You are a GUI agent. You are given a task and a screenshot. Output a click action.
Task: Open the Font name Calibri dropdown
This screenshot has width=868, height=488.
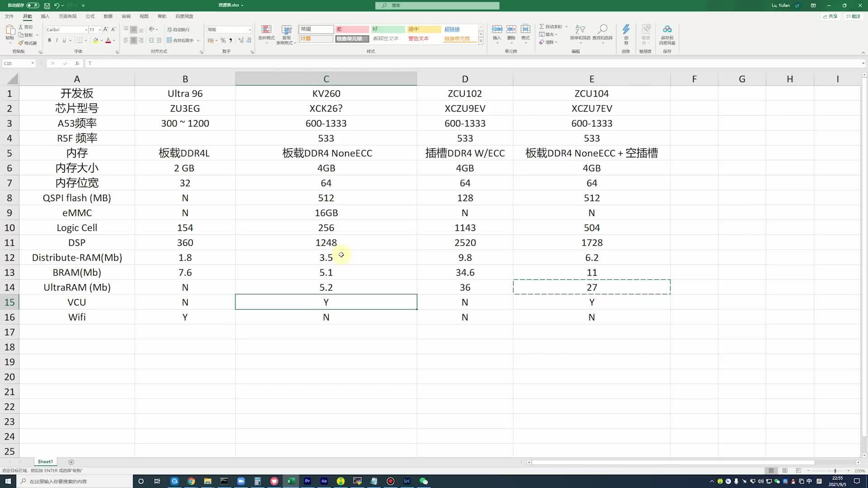(x=86, y=30)
